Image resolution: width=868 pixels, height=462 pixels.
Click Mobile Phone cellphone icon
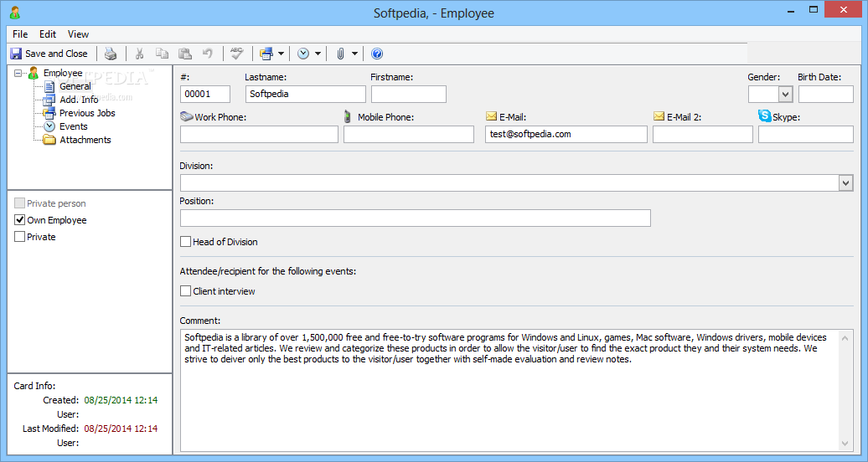(x=348, y=116)
